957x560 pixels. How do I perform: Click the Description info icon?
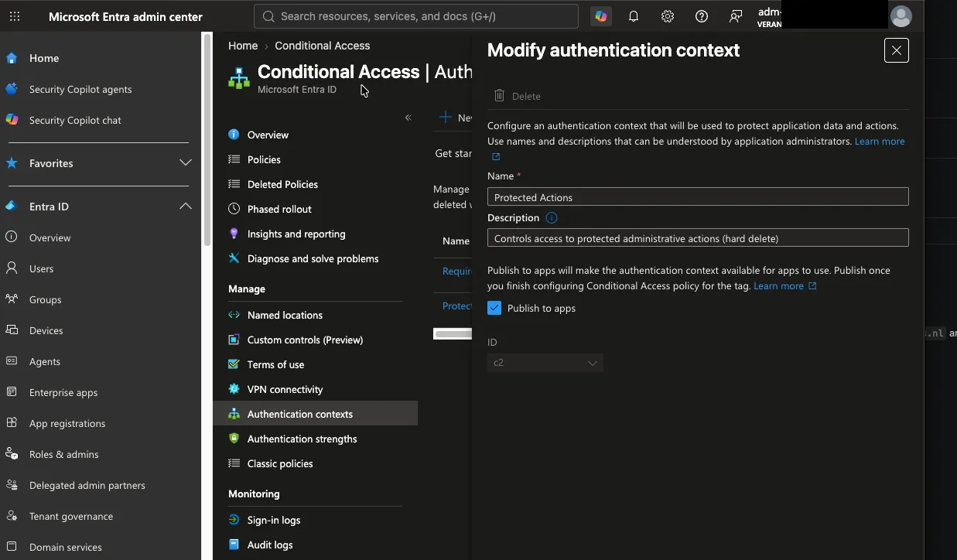point(552,218)
